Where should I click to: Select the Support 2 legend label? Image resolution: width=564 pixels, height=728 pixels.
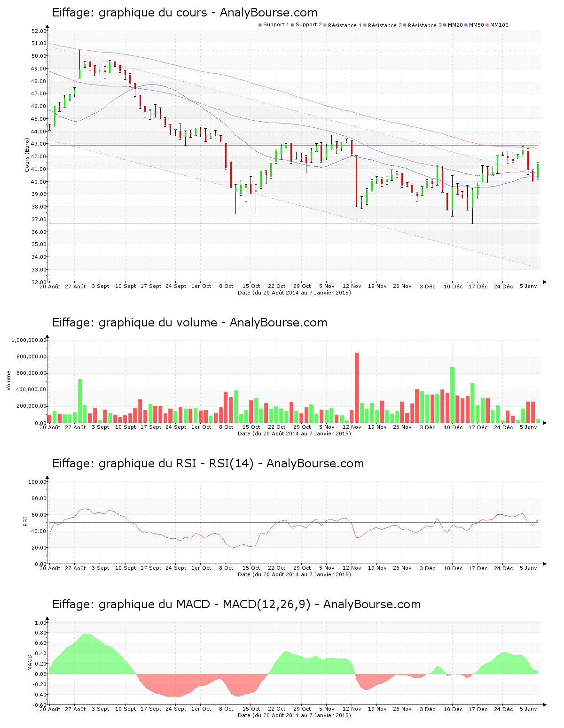309,25
